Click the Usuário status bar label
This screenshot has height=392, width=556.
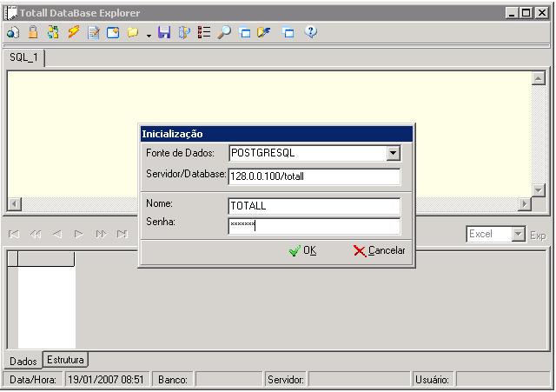[433, 380]
